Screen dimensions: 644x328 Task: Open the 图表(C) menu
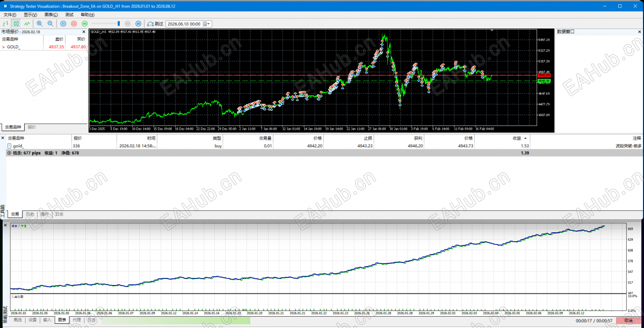[51, 15]
